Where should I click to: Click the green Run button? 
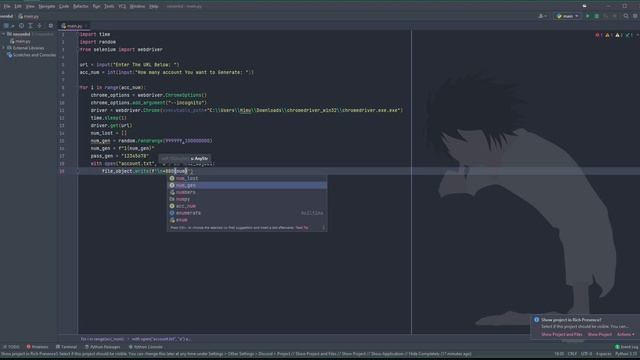pyautogui.click(x=588, y=16)
